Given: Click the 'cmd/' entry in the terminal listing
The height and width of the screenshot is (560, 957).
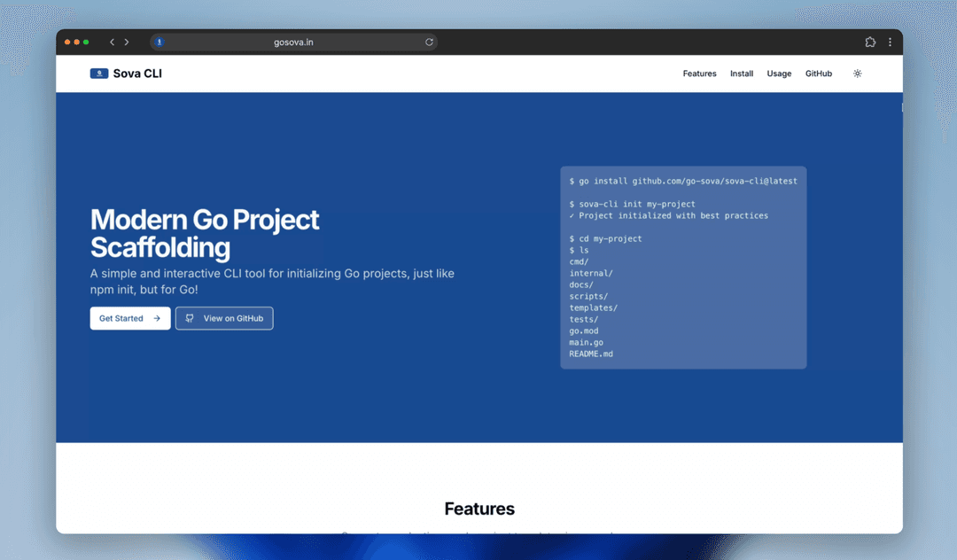Looking at the screenshot, I should point(579,261).
